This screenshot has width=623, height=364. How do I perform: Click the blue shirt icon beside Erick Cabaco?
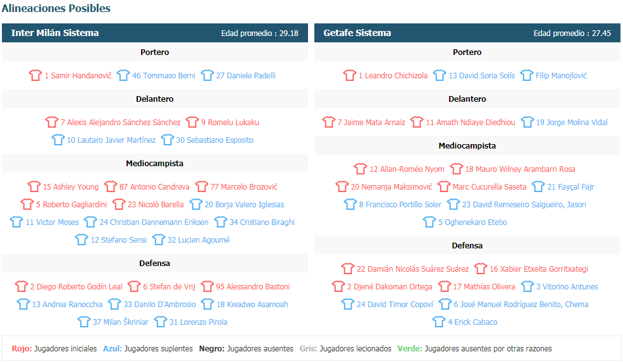[x=439, y=322]
